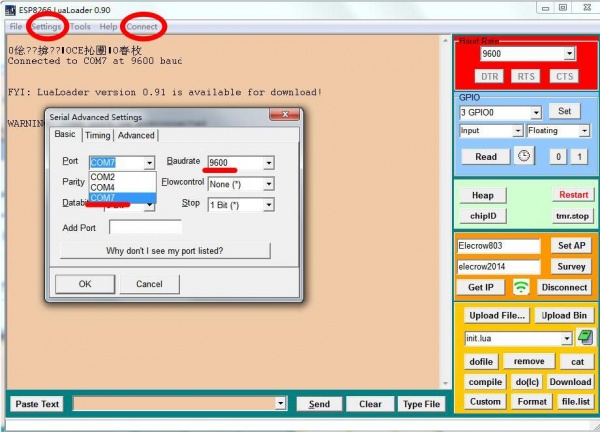
Task: Open the Tools menu
Action: click(x=80, y=26)
